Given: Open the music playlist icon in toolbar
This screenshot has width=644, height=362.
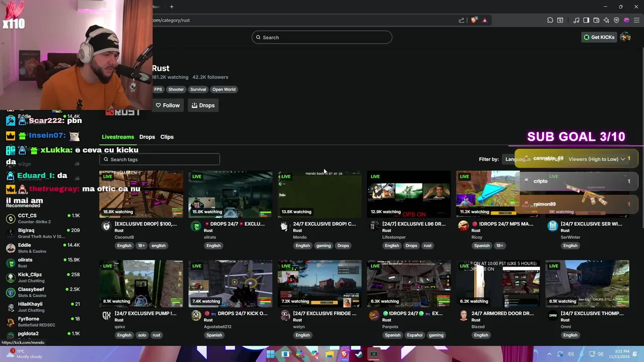Looking at the screenshot, I should (x=576, y=20).
